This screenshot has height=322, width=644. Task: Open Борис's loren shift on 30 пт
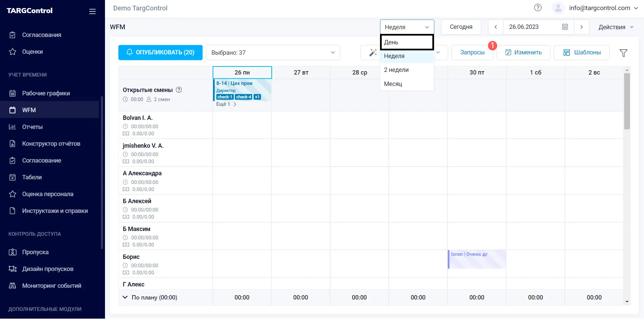click(477, 259)
